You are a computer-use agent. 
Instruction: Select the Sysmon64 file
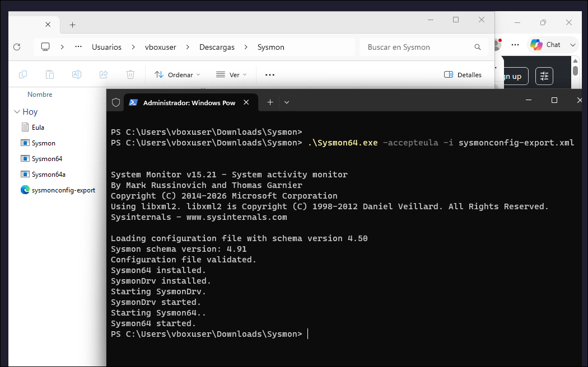coord(47,159)
